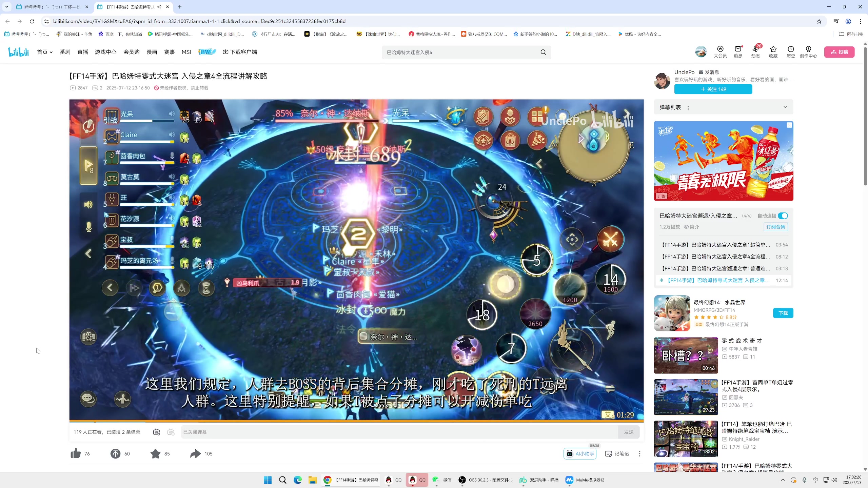Give coins to the video
This screenshot has width=868, height=488.
115,453
